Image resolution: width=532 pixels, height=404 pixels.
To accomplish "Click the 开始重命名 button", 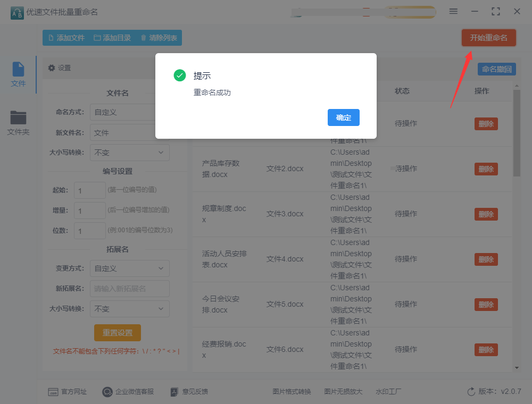I will 488,38.
